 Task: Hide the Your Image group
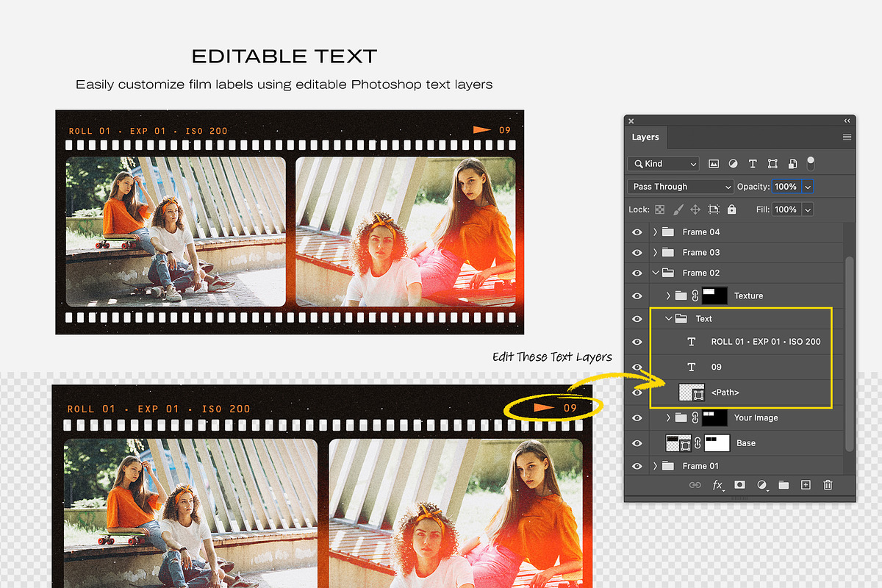click(x=637, y=417)
